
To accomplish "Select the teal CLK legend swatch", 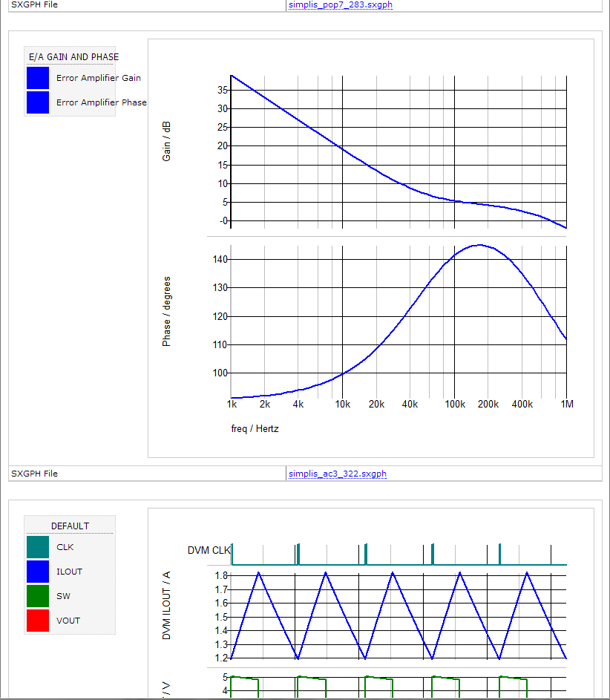I will point(38,547).
